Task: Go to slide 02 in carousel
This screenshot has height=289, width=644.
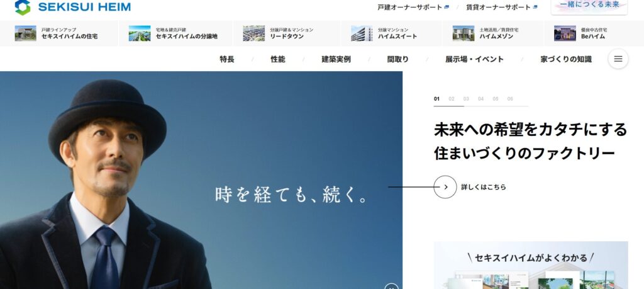Action: point(452,99)
